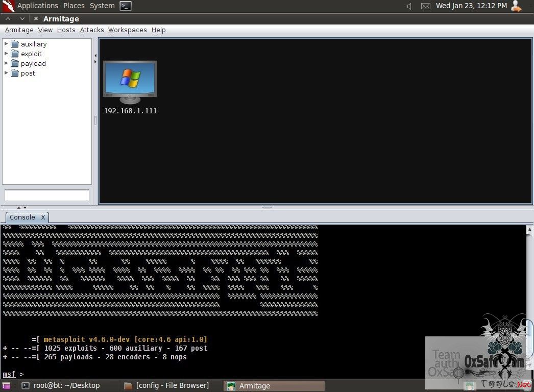
Task: Click the exploit folder icon
Action: pyautogui.click(x=15, y=54)
